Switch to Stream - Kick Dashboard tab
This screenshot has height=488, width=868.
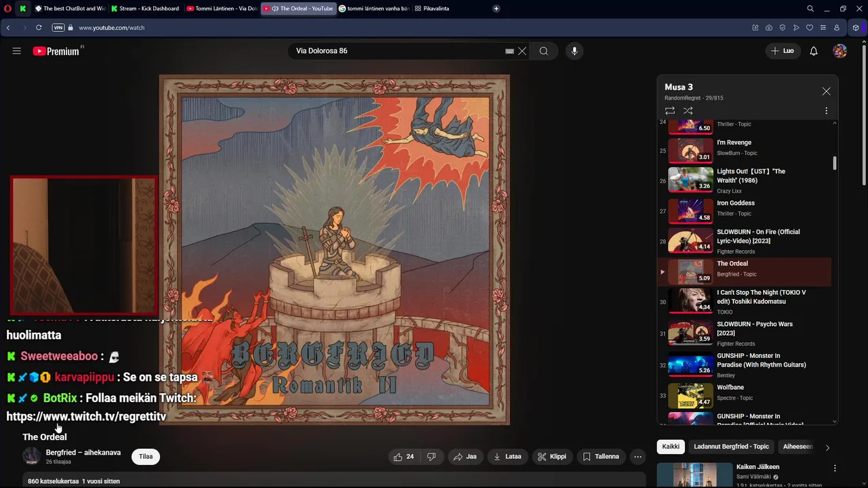tap(145, 9)
